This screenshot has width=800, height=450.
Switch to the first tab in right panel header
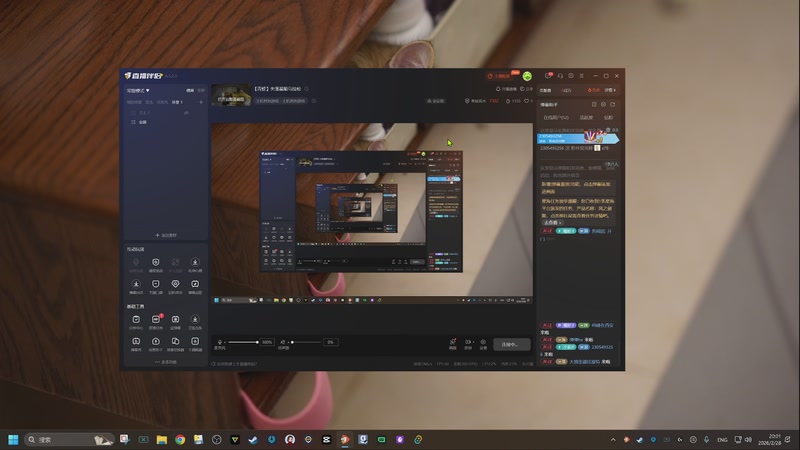[546, 90]
